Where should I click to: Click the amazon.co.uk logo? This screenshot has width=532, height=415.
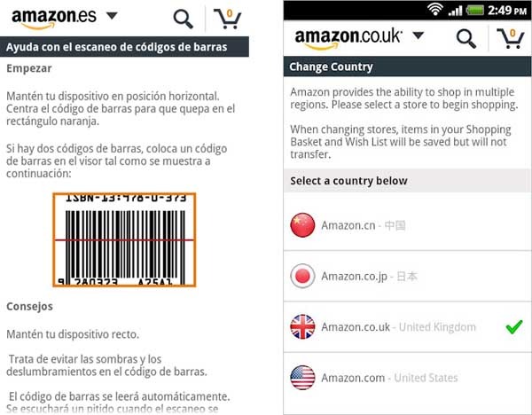click(348, 38)
